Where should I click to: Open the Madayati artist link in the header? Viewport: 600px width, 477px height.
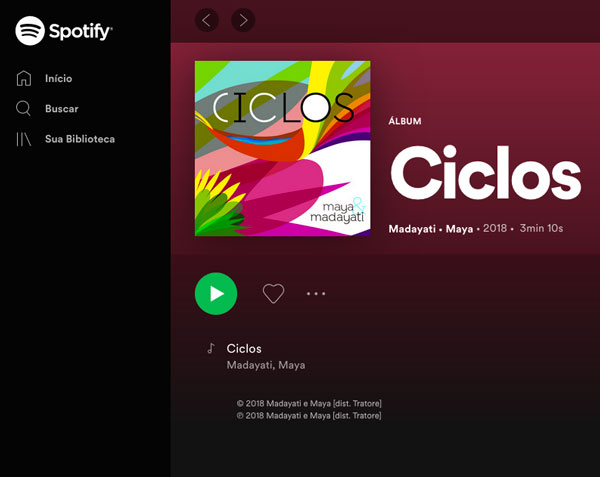coord(412,229)
